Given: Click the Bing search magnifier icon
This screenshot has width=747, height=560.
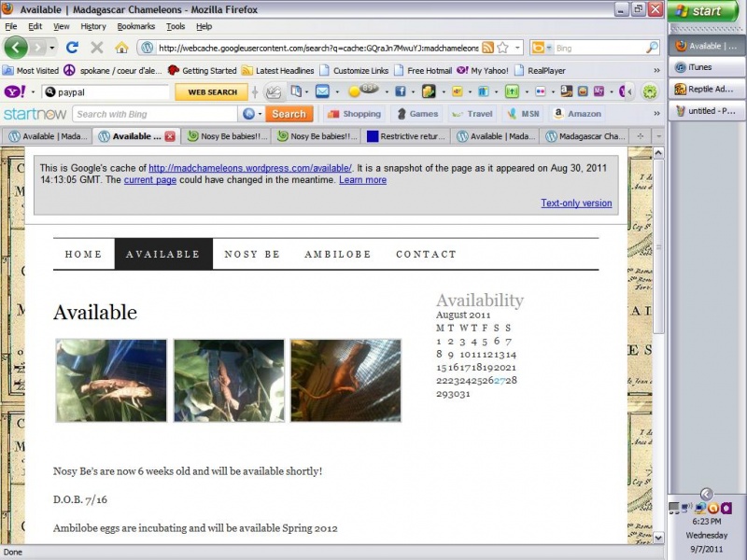Looking at the screenshot, I should [x=652, y=48].
